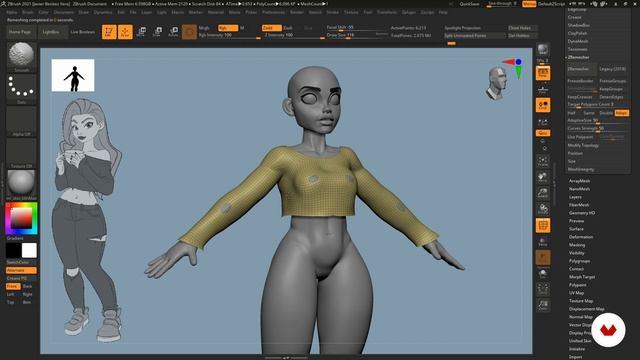Open the Transform menu
Image resolution: width=640 pixels, height=360 pixels.
[387, 12]
